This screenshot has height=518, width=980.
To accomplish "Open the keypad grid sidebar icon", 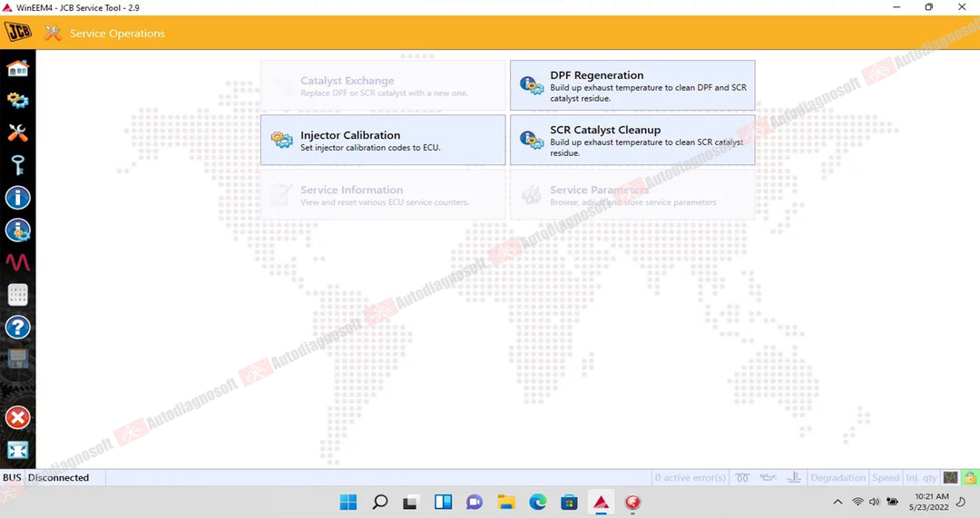I will (17, 294).
